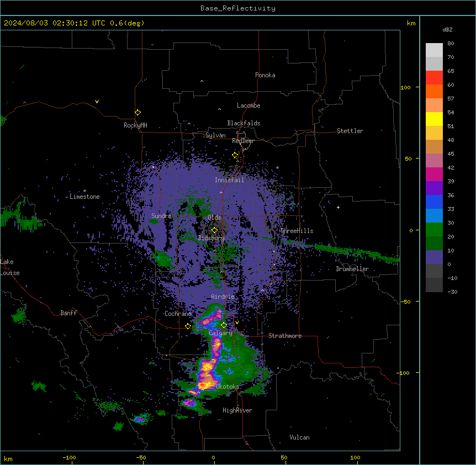Pick the yellow diamond marker below Cochrane label

pos(188,326)
